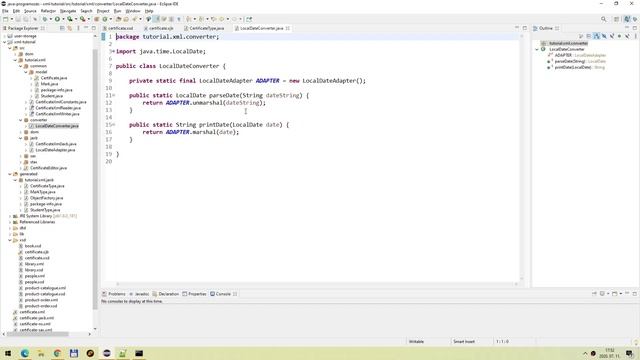
Task: Click the Search magnifier icon at top right
Action: [603, 19]
